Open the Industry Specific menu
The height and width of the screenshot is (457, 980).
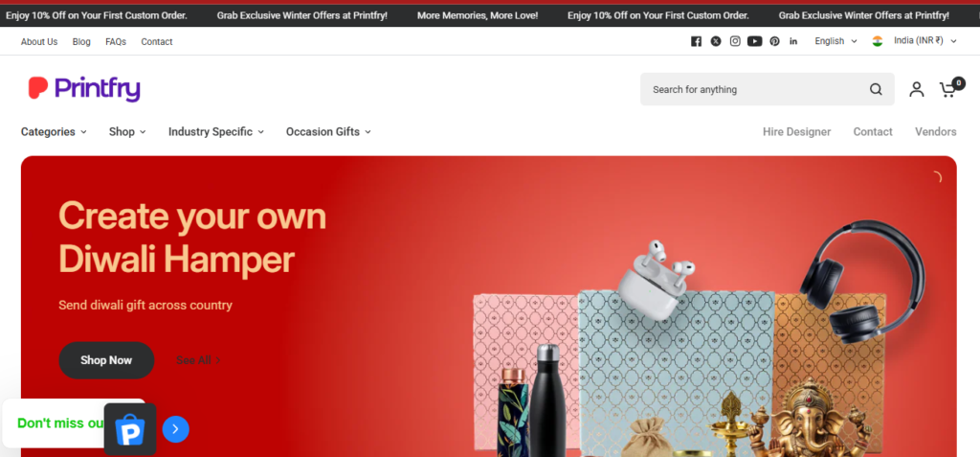click(216, 131)
